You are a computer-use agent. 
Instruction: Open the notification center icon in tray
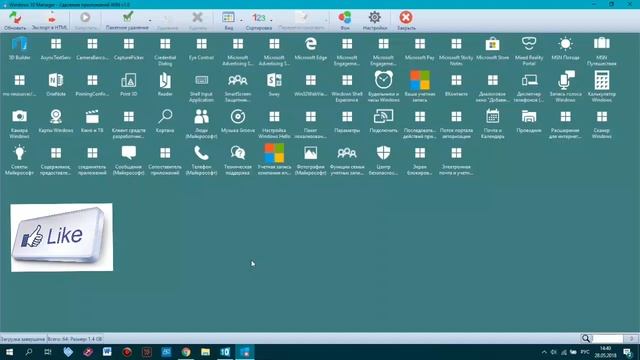(x=627, y=352)
